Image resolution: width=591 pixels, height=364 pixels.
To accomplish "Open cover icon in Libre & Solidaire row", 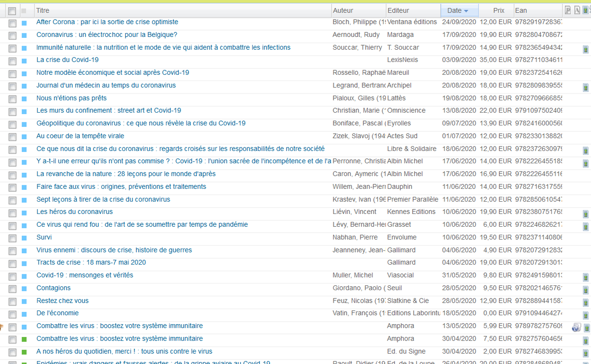I will [586, 151].
